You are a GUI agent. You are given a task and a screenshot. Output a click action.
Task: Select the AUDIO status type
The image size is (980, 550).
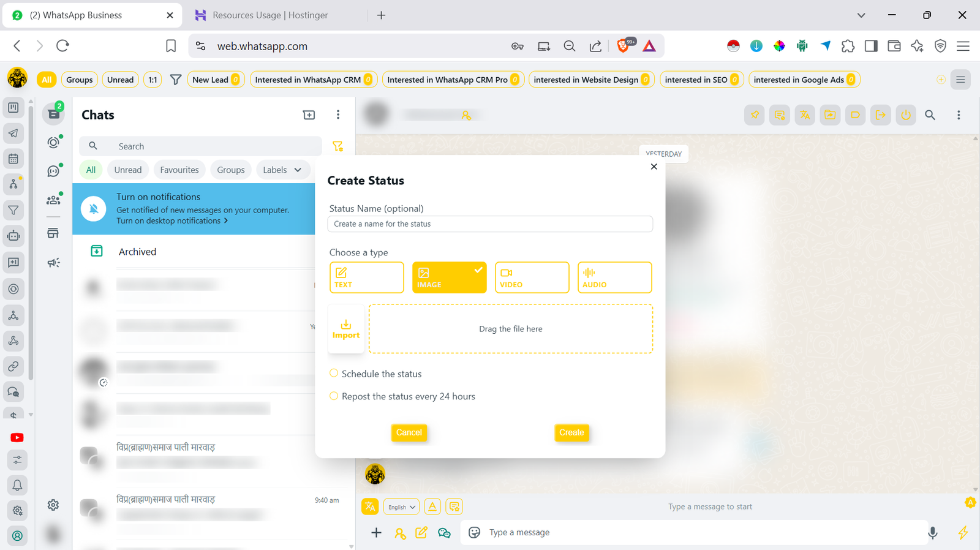tap(614, 277)
